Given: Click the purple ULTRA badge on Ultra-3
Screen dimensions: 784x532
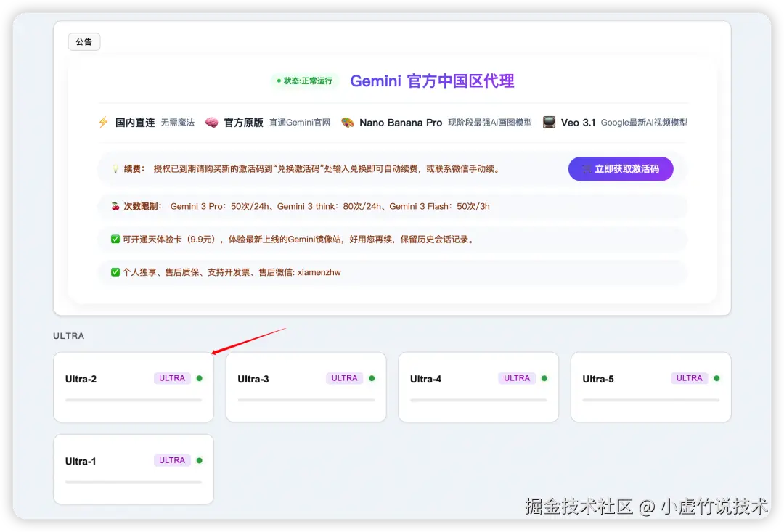Looking at the screenshot, I should (343, 378).
